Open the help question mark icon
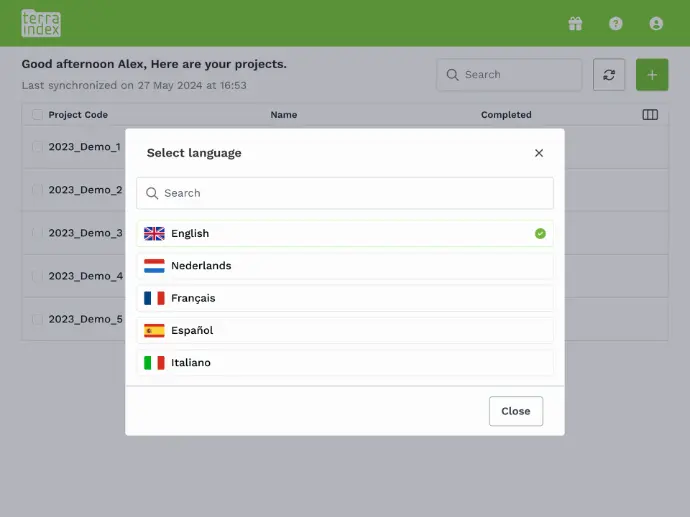The image size is (690, 517). [616, 24]
